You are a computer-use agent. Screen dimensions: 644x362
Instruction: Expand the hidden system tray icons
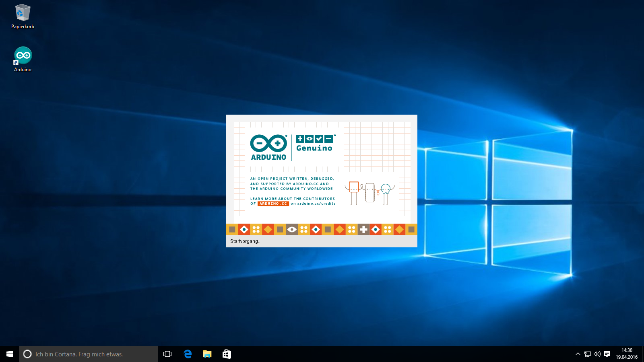click(x=578, y=354)
